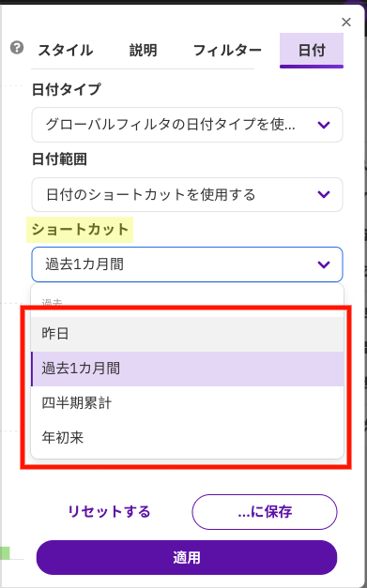Close the panel with the X icon
Screen dimensions: 367x588
(346, 23)
